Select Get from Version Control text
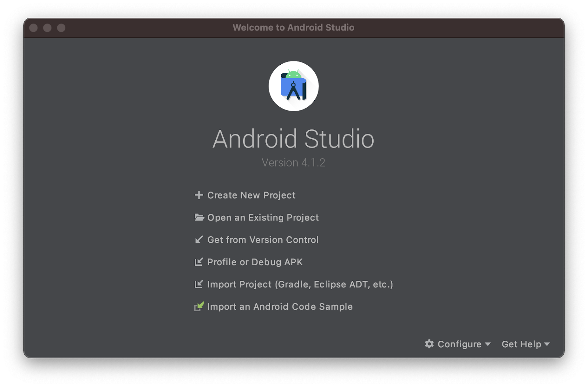Viewport: 588px width, 387px height. [x=263, y=240]
